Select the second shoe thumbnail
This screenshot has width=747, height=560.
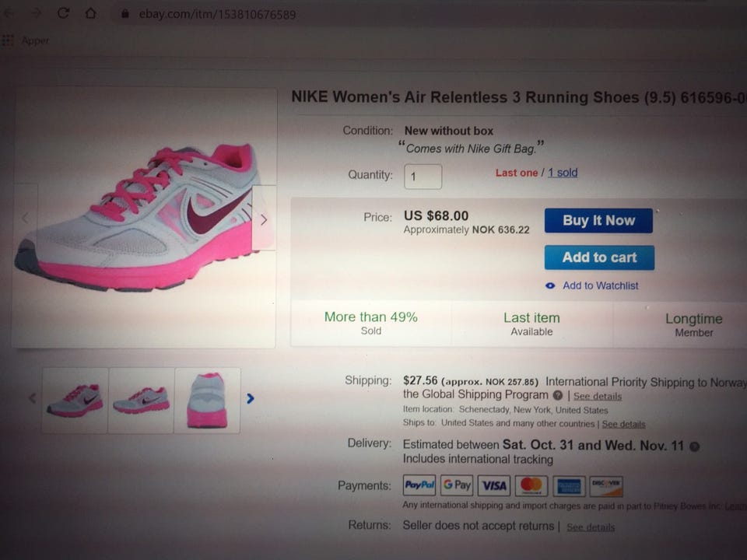tap(141, 400)
